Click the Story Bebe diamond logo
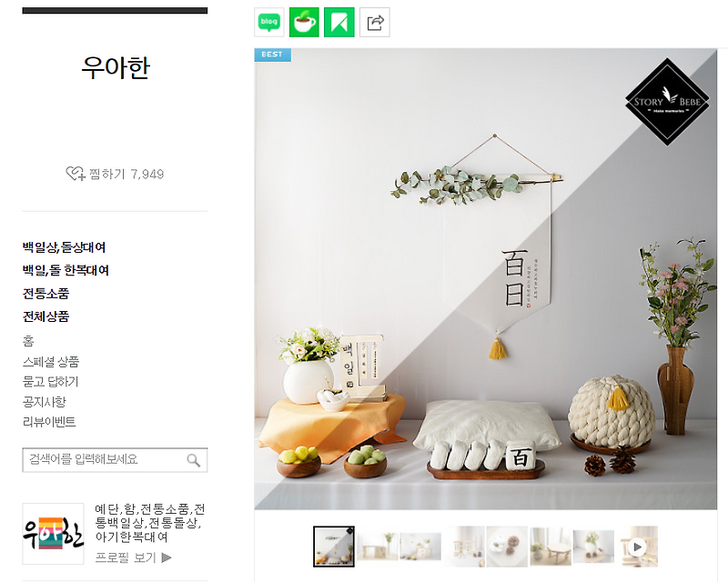Image resolution: width=728 pixels, height=582 pixels. click(667, 102)
